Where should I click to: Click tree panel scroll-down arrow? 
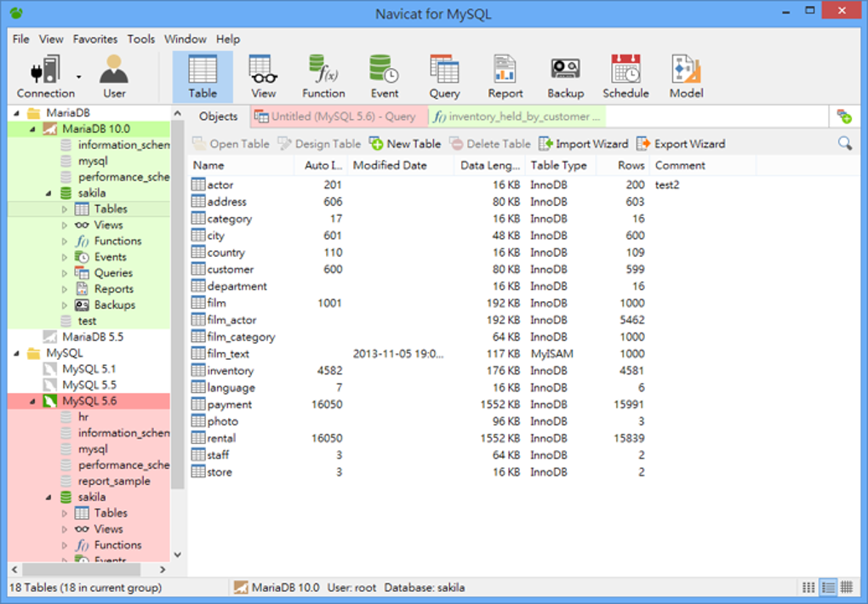(x=178, y=555)
